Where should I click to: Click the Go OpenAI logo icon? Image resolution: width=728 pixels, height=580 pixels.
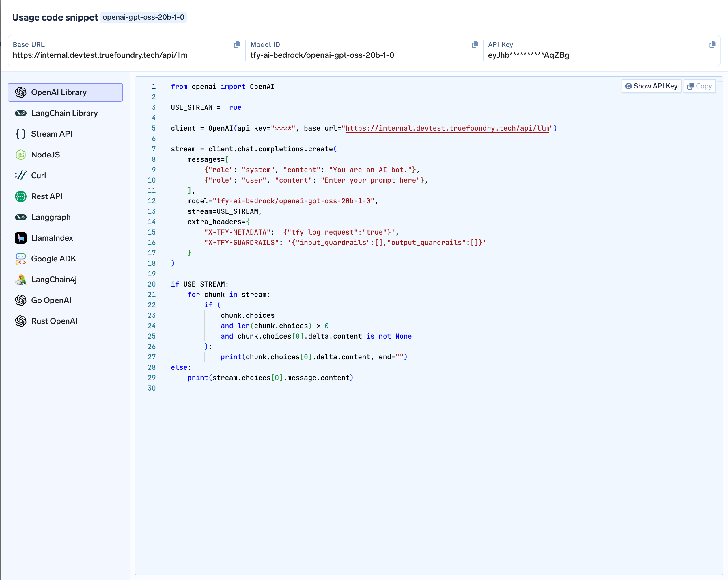click(x=20, y=300)
